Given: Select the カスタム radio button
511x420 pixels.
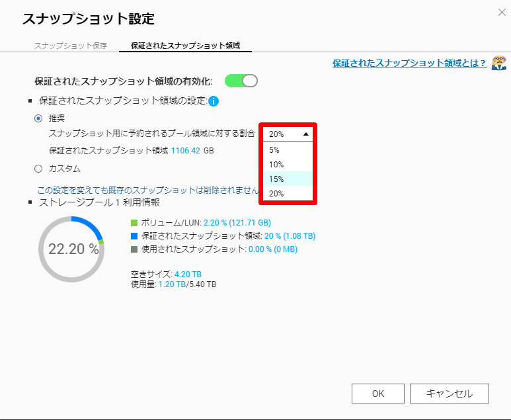Looking at the screenshot, I should coord(38,169).
